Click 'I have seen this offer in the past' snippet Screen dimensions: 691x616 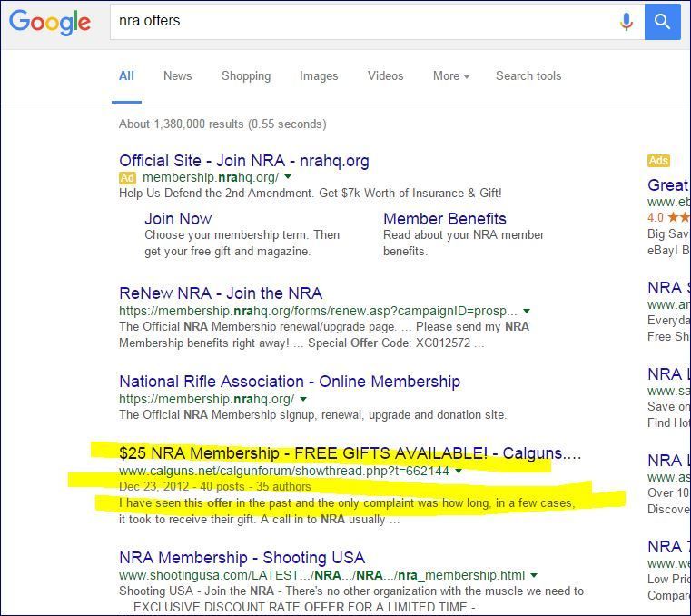(347, 511)
